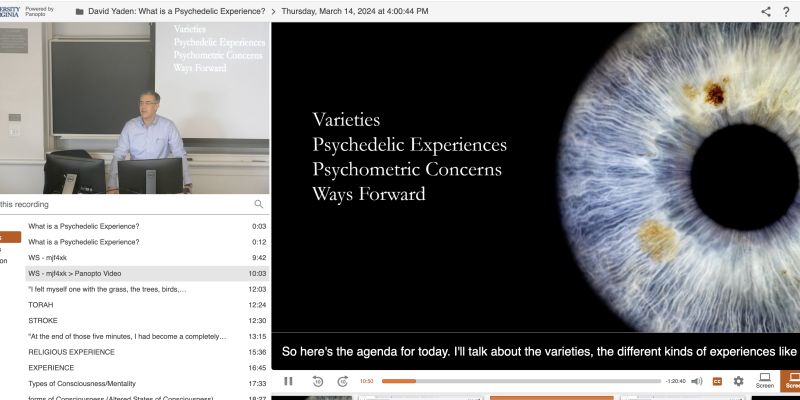Click University of Virginia logo
The height and width of the screenshot is (400, 800).
(x=10, y=11)
